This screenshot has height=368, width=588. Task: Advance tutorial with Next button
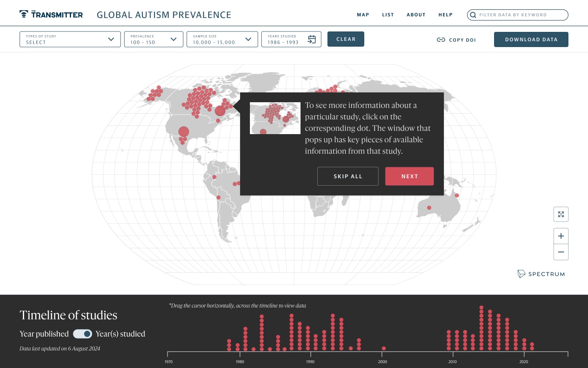coord(410,176)
